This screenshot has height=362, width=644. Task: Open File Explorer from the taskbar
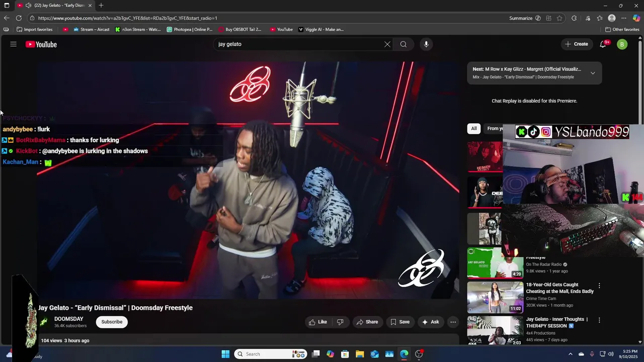pos(360,354)
